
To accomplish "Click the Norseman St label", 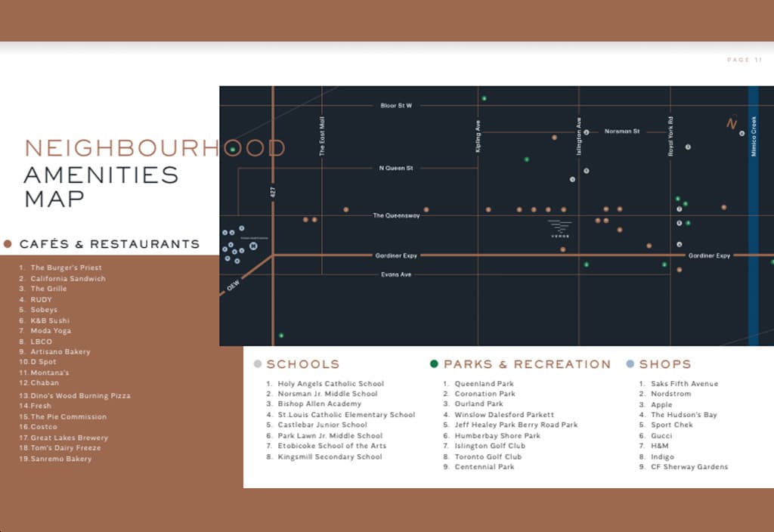I will tap(622, 131).
